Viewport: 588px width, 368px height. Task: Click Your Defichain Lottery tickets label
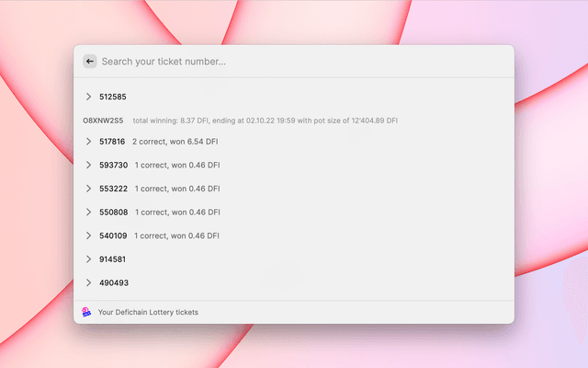(148, 312)
